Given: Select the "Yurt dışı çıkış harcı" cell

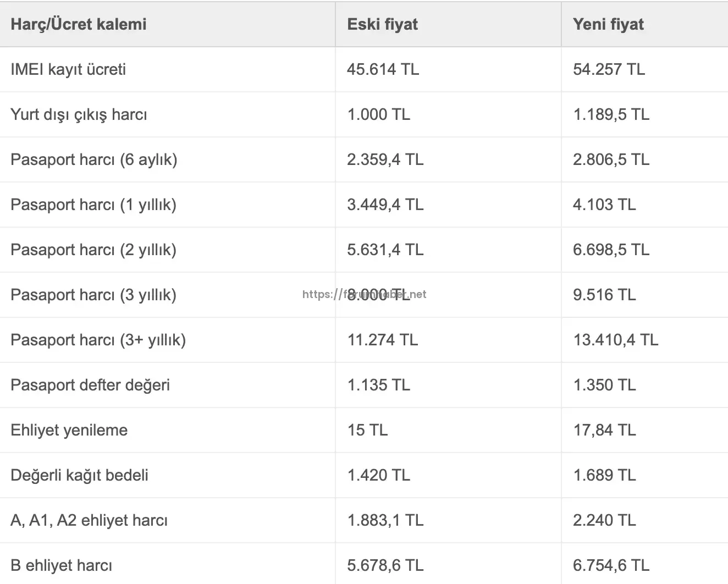Looking at the screenshot, I should pyautogui.click(x=79, y=114).
